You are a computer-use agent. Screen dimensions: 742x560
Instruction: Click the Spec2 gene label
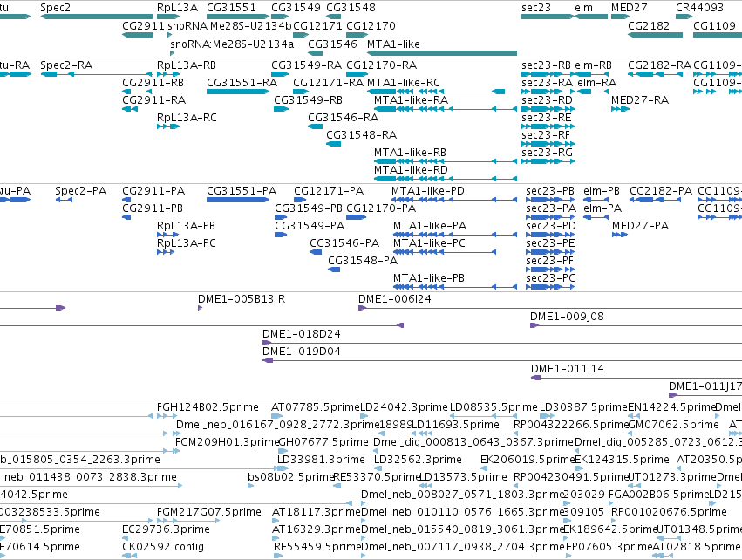coord(55,8)
